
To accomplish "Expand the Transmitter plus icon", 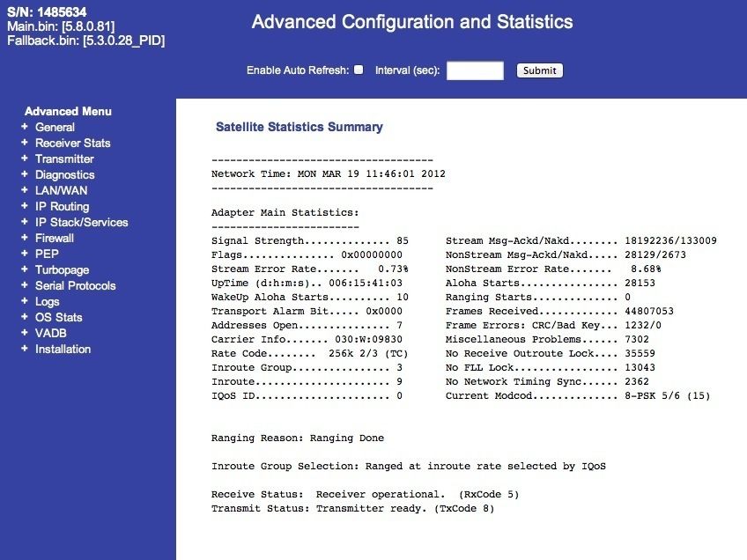I will [25, 158].
